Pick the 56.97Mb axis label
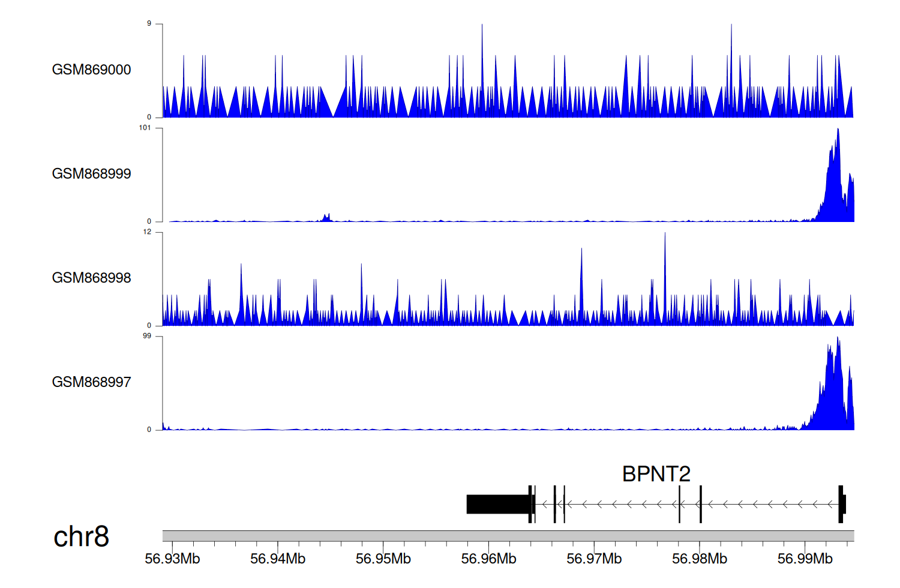The width and height of the screenshot is (900, 588). pyautogui.click(x=594, y=559)
